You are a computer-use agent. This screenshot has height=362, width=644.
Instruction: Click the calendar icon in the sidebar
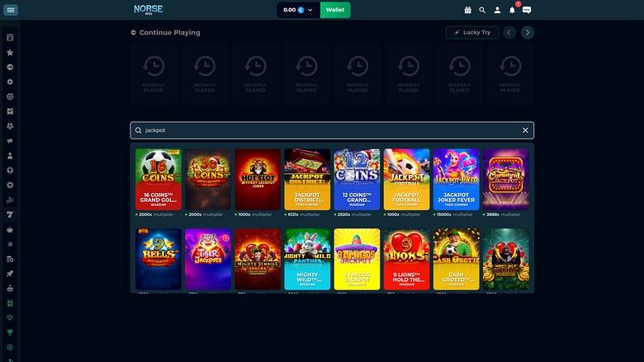pyautogui.click(x=10, y=38)
